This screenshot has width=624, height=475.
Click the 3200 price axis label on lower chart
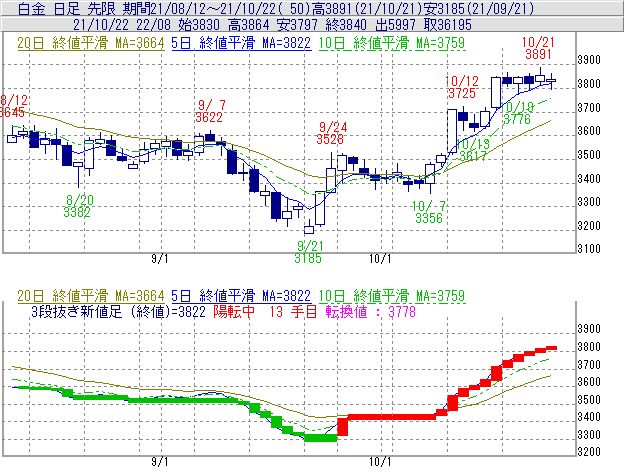[x=589, y=452]
